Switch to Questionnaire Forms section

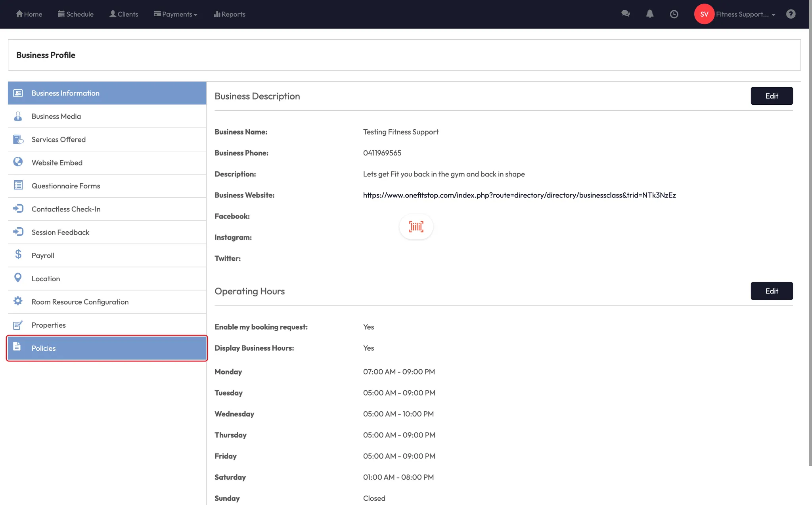[x=66, y=186]
